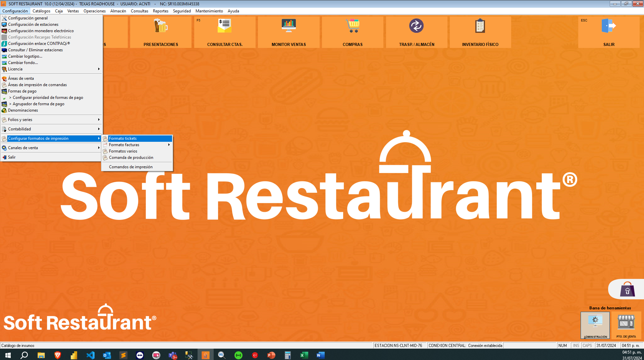
Task: Close the open Configuración menu tab
Action: coord(15,11)
